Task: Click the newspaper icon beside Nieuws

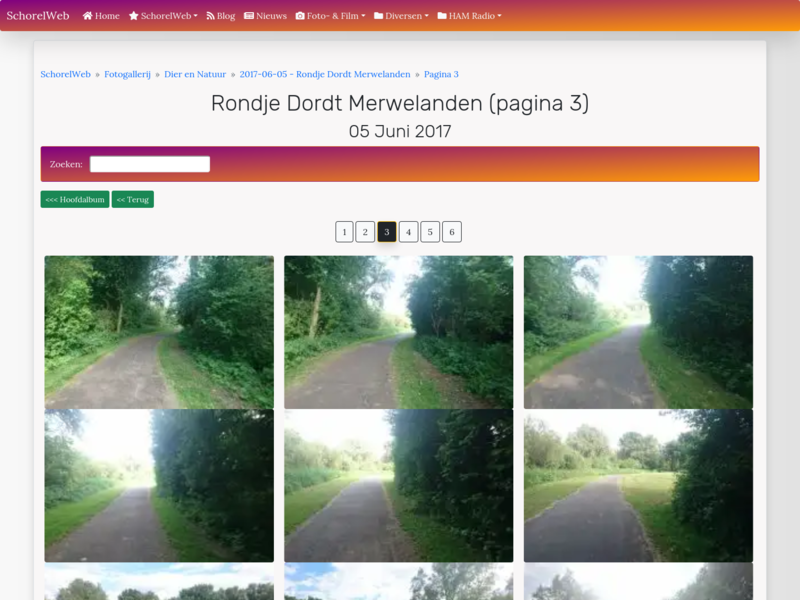Action: 249,16
